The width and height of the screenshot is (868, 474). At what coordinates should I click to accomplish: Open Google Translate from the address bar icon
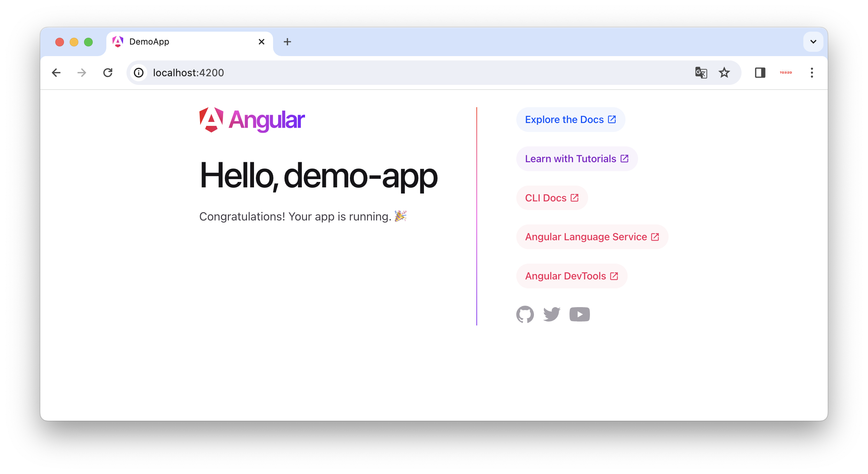click(701, 72)
